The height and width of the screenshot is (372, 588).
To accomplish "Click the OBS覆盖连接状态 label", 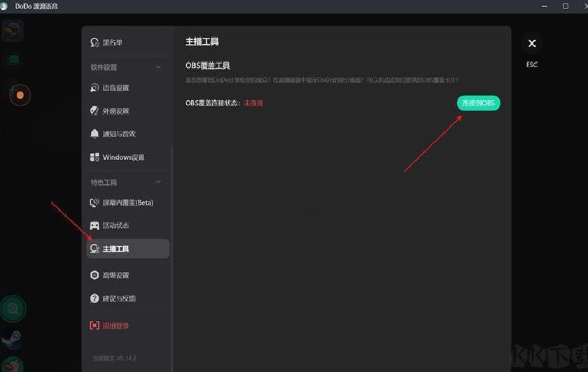I will [212, 103].
